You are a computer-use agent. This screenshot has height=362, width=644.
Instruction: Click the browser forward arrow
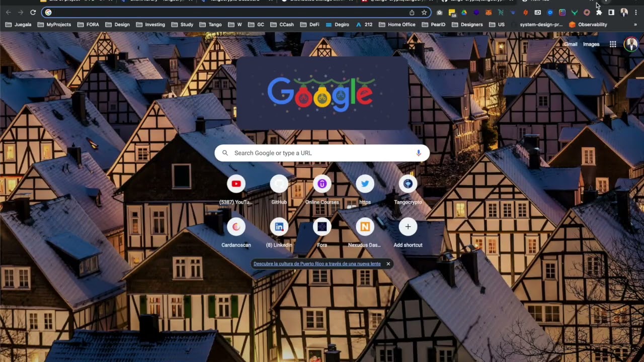coord(21,12)
